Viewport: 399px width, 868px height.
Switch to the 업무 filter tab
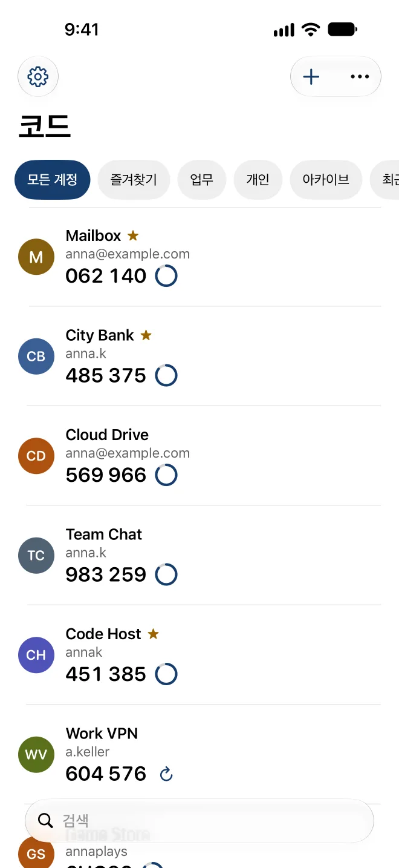202,180
